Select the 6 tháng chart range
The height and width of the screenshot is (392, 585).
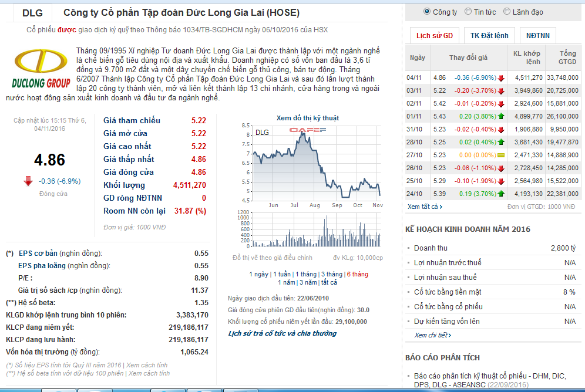click(x=358, y=274)
